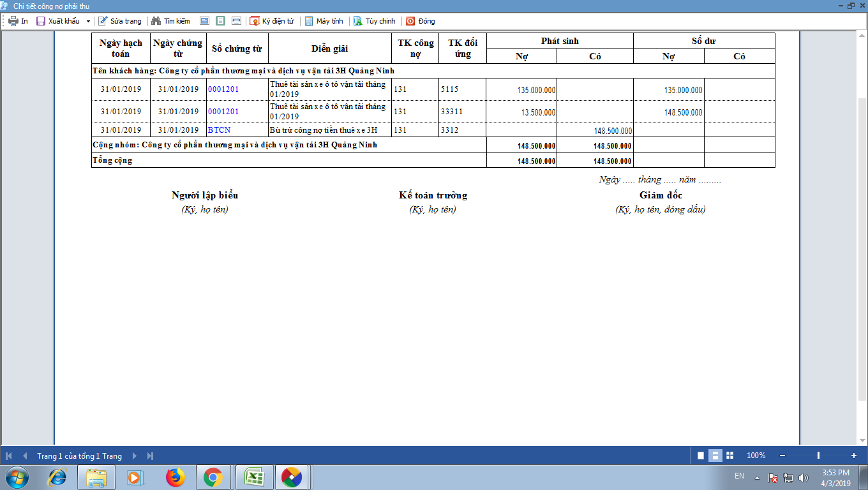Open voucher link 0001201 for account 5115
The width and height of the screenshot is (868, 490).
(x=223, y=89)
